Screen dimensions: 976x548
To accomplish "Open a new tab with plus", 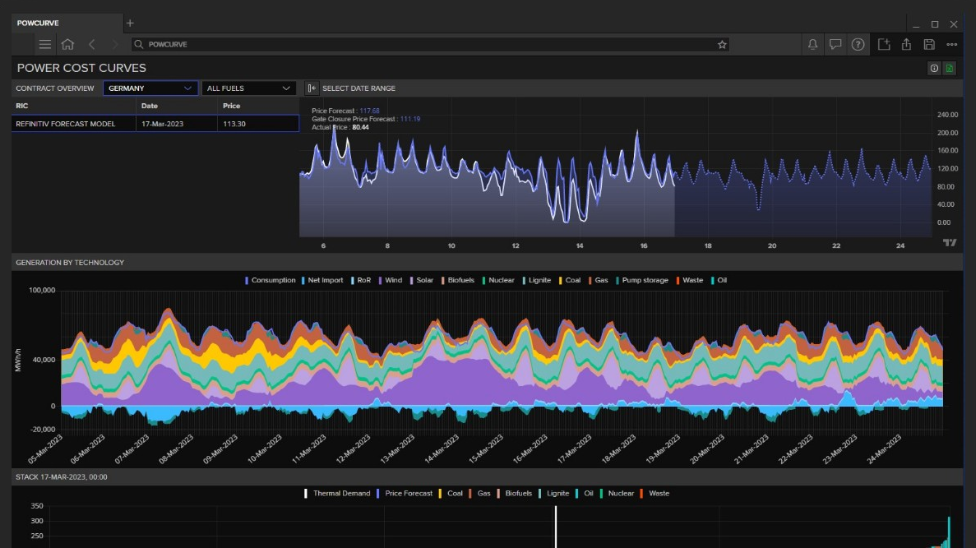I will click(130, 22).
